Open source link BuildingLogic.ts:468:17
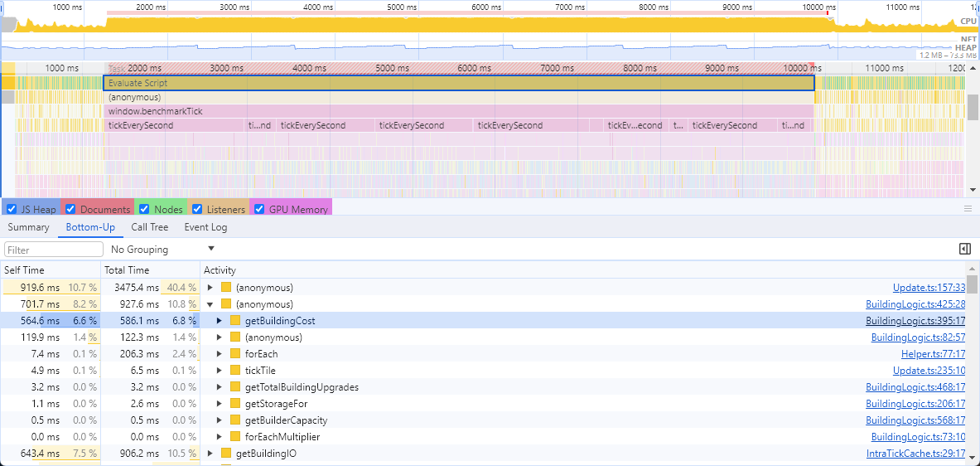The image size is (980, 466). 915,387
